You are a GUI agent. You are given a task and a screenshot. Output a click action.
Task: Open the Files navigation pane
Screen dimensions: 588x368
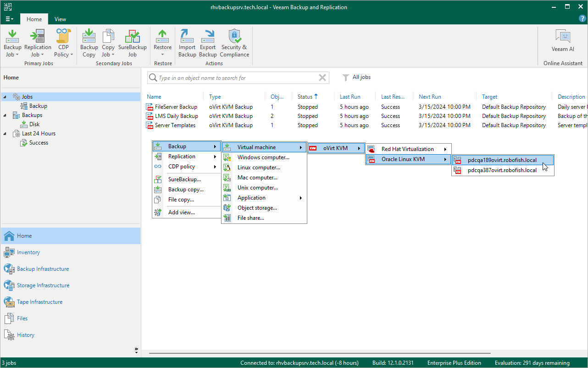click(x=71, y=318)
